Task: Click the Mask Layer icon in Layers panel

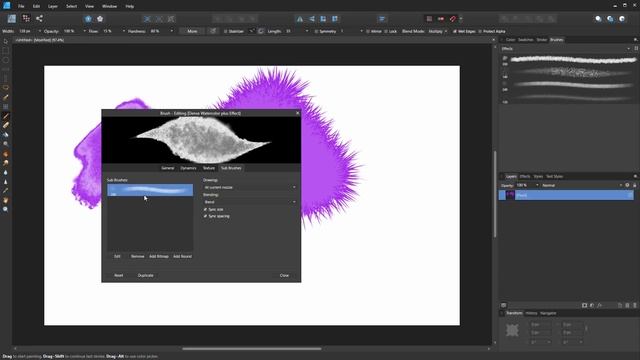Action: pos(584,305)
